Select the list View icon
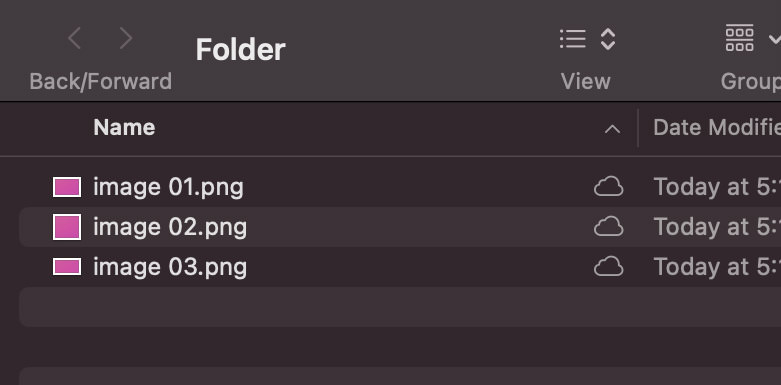Viewport: 781px width, 385px height. tap(573, 39)
